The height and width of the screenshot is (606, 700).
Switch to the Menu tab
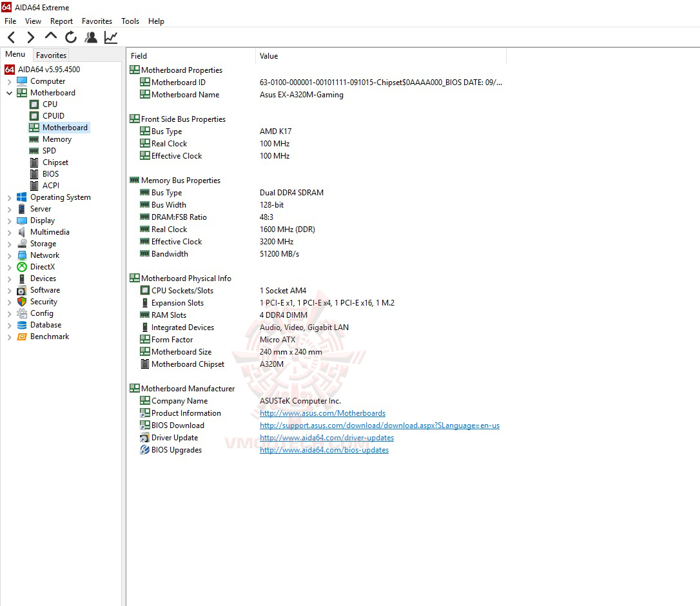(15, 54)
